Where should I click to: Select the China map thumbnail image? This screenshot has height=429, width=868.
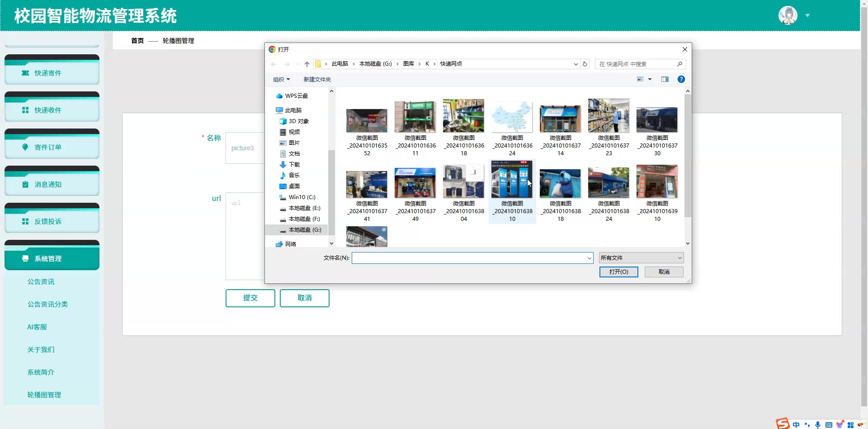(x=512, y=117)
